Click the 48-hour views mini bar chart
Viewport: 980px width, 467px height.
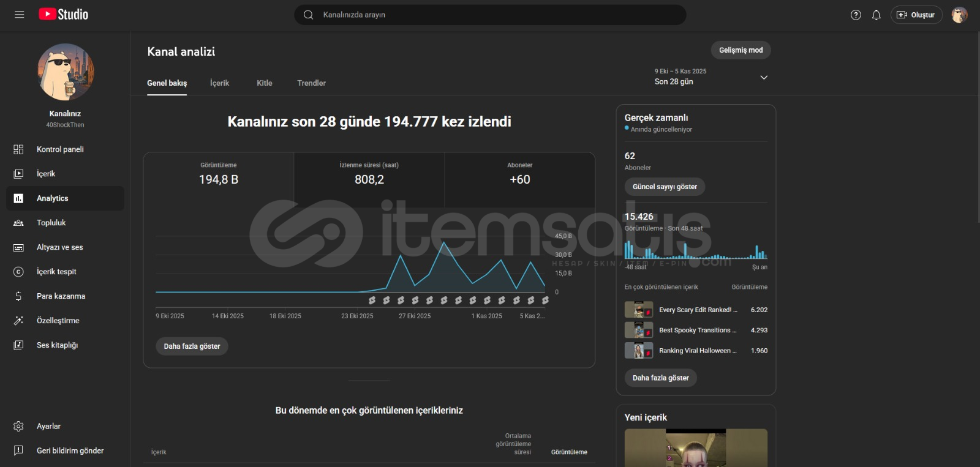(x=696, y=249)
